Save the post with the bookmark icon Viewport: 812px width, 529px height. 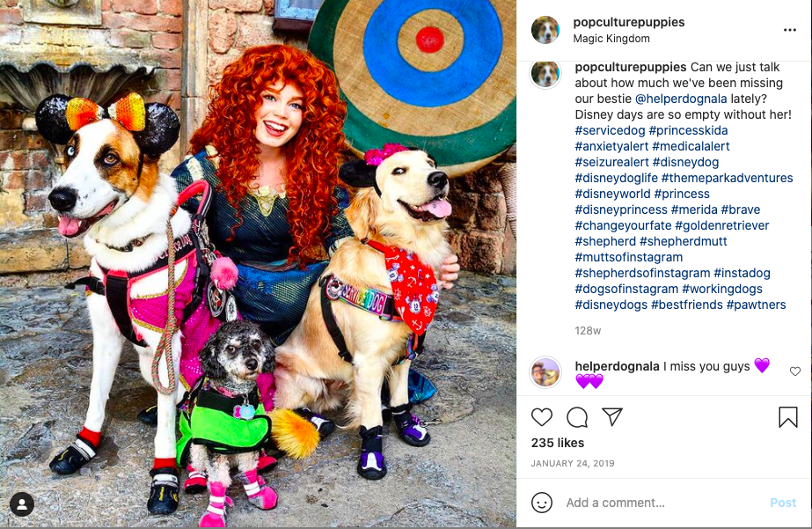coord(787,417)
